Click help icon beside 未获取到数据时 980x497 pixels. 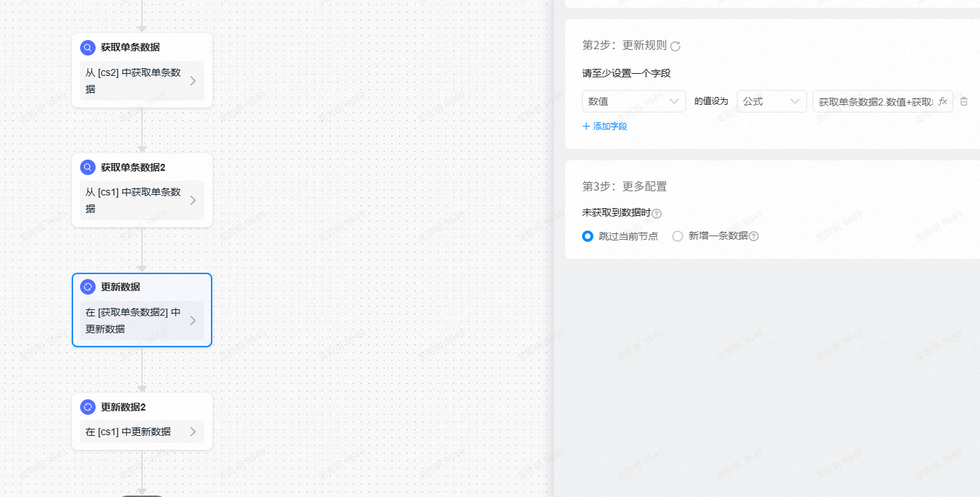pos(657,213)
